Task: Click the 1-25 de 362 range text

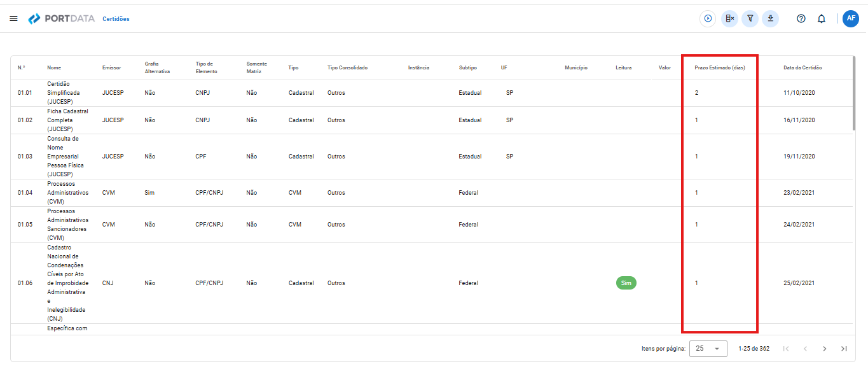Action: [754, 349]
